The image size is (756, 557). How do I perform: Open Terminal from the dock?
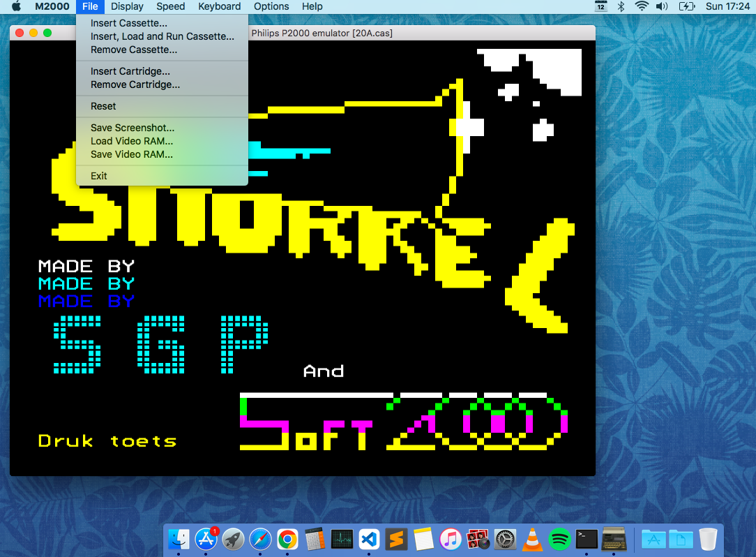pyautogui.click(x=587, y=539)
